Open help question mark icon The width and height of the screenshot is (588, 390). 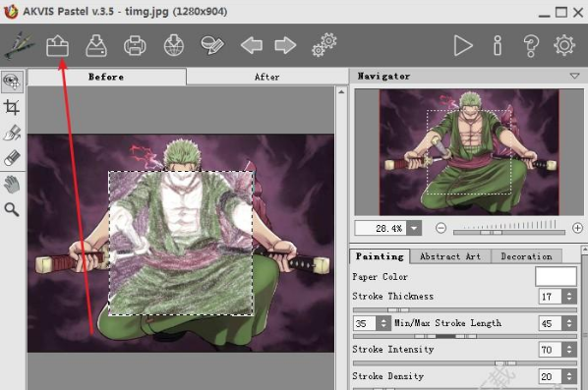click(531, 46)
